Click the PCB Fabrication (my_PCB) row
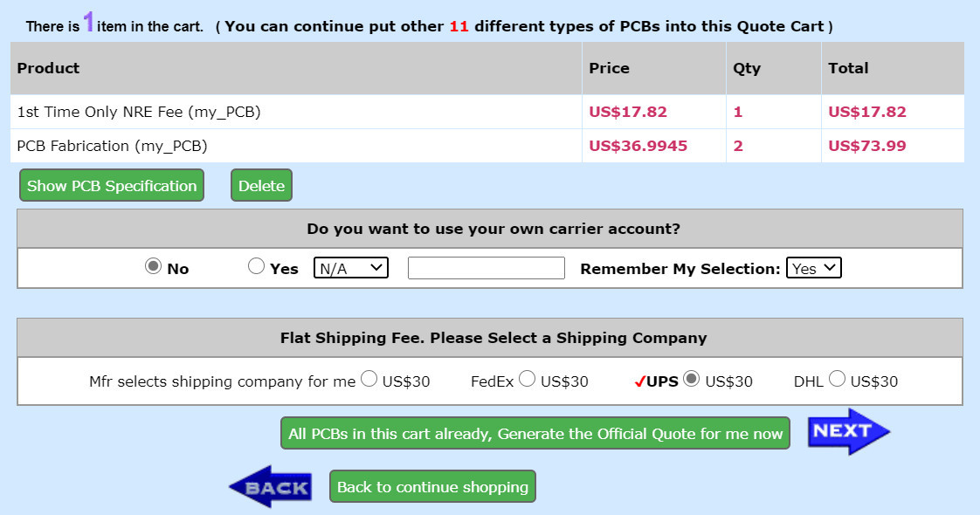This screenshot has height=515, width=980. click(487, 146)
